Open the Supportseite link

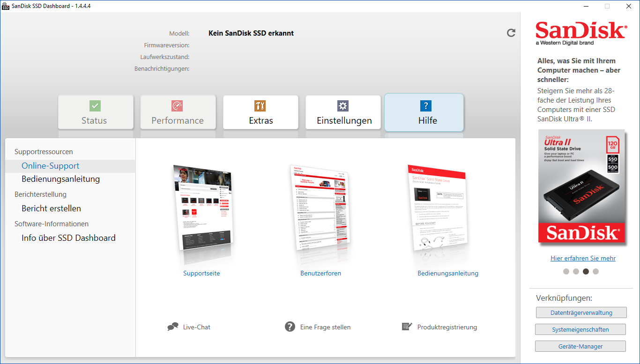pyautogui.click(x=201, y=273)
